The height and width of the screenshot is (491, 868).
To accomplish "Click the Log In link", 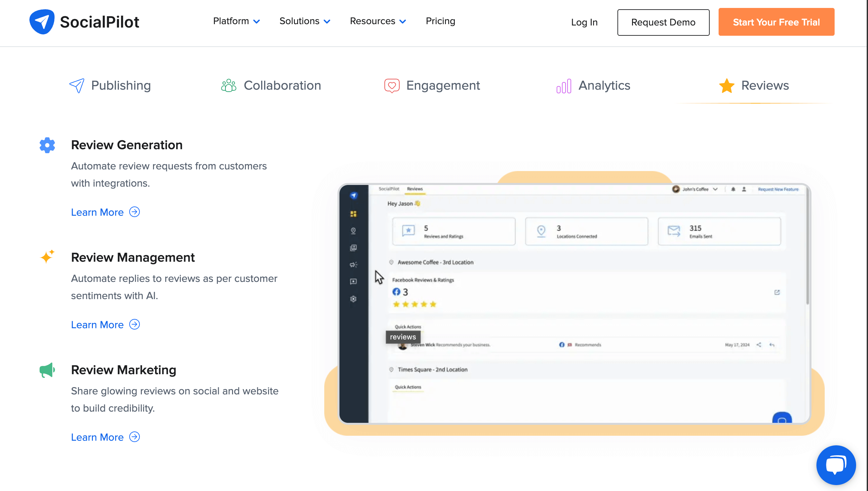I will click(x=584, y=22).
